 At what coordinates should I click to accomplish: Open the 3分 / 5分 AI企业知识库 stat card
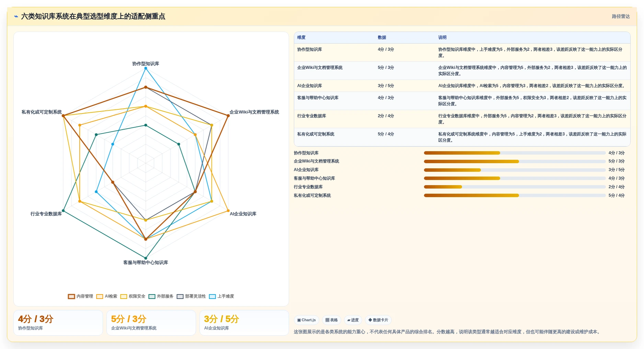tap(244, 323)
